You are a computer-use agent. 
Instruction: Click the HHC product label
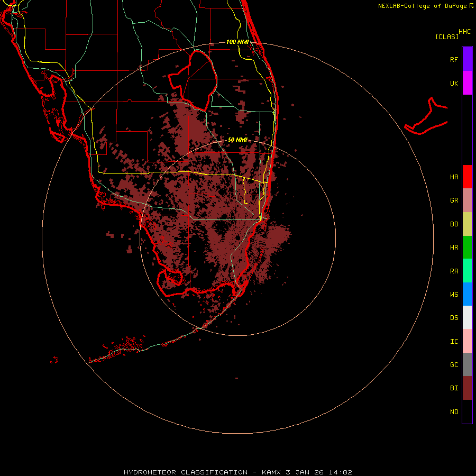pyautogui.click(x=464, y=32)
